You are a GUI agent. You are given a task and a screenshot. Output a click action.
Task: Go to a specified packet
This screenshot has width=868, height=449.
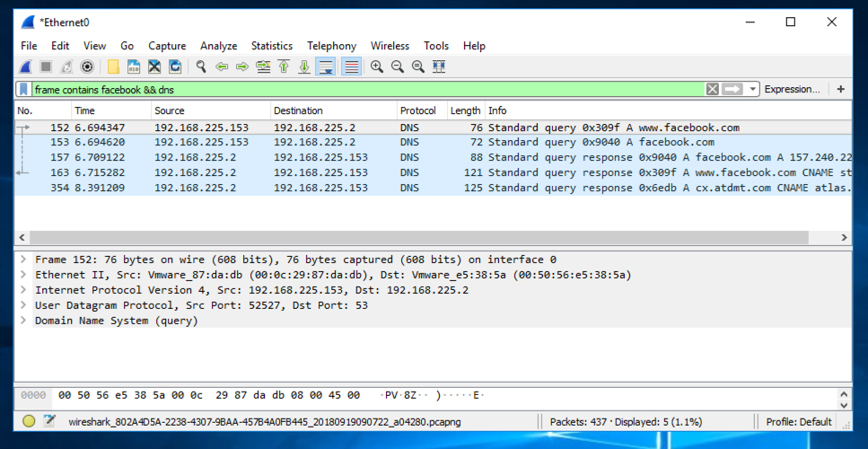click(x=263, y=67)
